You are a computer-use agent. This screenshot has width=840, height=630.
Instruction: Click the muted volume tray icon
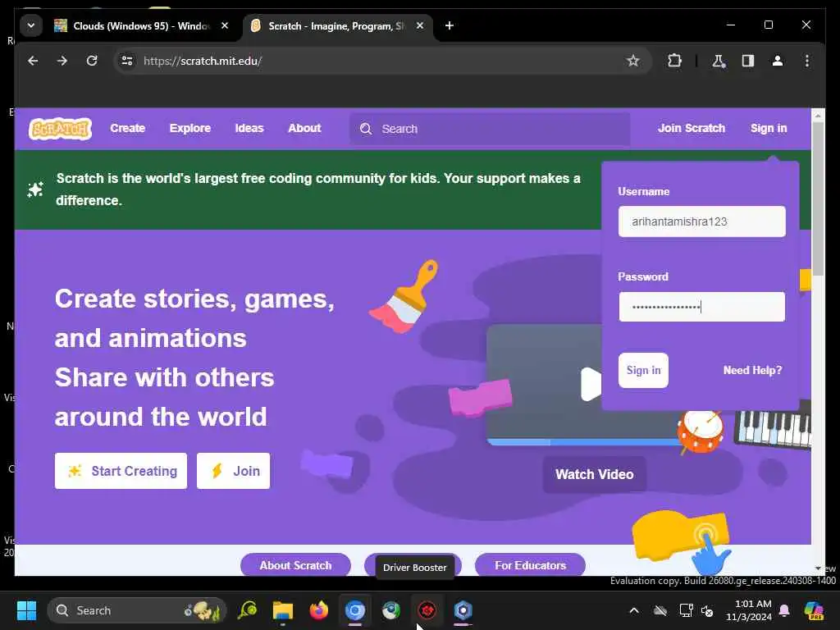point(708,610)
